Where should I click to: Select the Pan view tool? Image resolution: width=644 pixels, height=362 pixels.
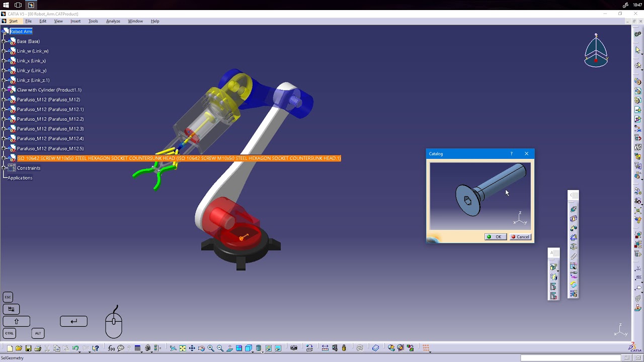(x=192, y=348)
